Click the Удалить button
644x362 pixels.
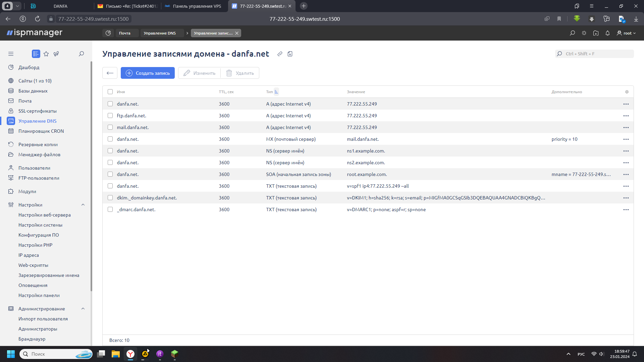click(x=240, y=73)
